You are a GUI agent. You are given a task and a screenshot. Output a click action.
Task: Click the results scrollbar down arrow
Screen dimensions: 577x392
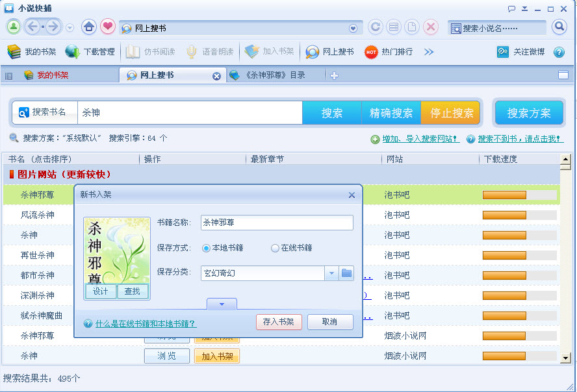(565, 358)
